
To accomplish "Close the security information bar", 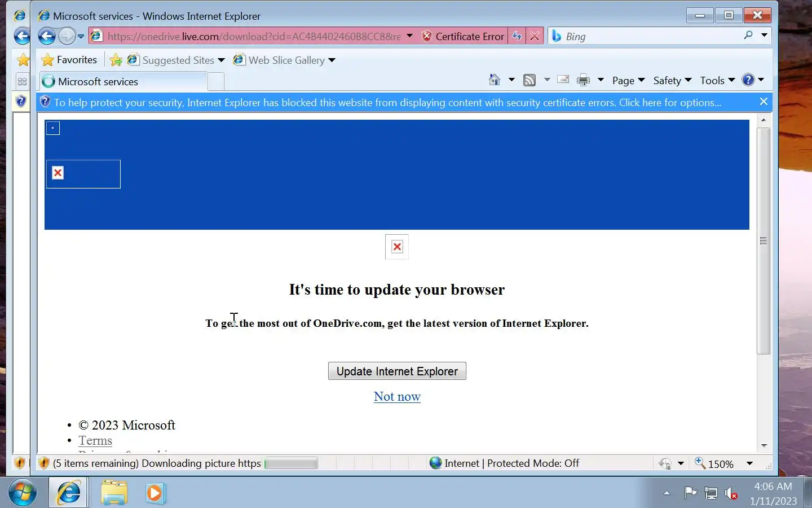I will [764, 102].
